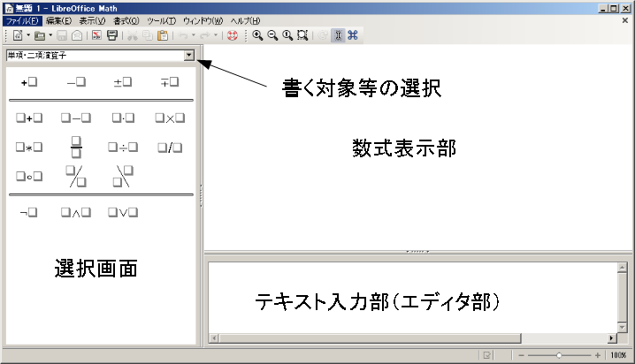This screenshot has width=635, height=364.
Task: Insert the unary minus (−□) element
Action: 76,82
